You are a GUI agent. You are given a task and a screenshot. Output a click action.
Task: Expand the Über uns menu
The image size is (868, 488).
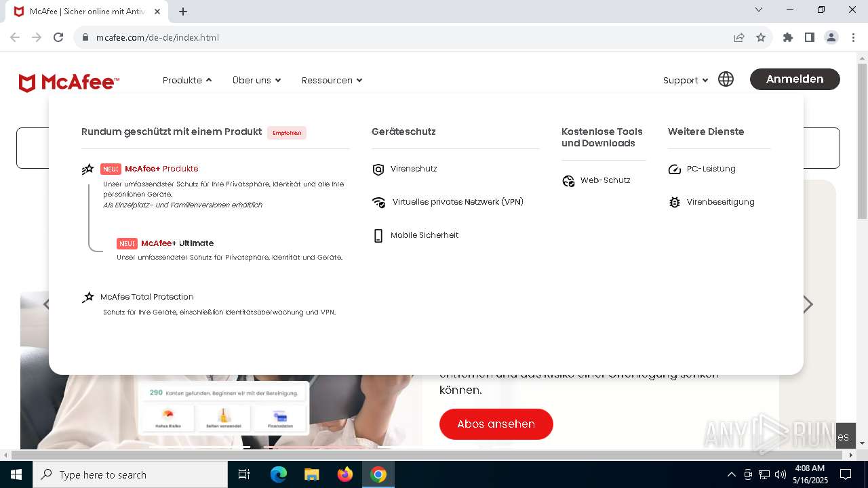256,80
